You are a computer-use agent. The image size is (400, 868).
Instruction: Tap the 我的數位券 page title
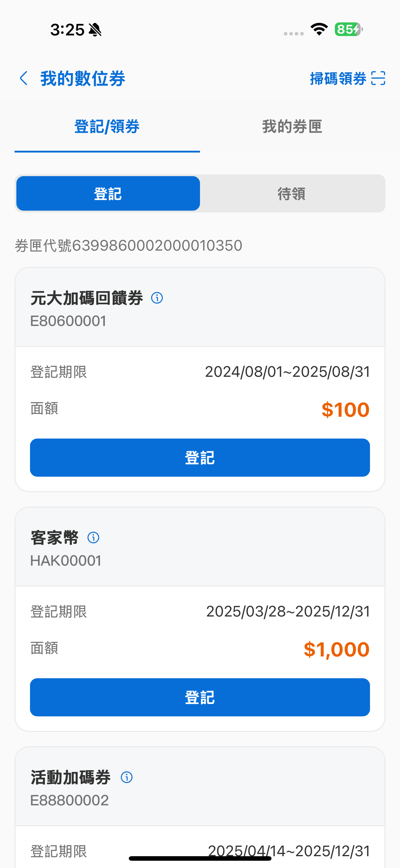(83, 78)
